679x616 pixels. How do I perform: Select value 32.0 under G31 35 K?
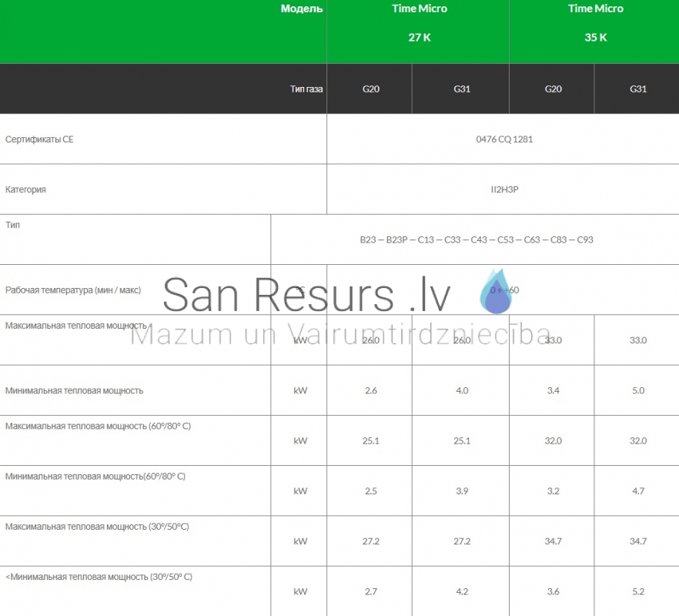click(638, 440)
